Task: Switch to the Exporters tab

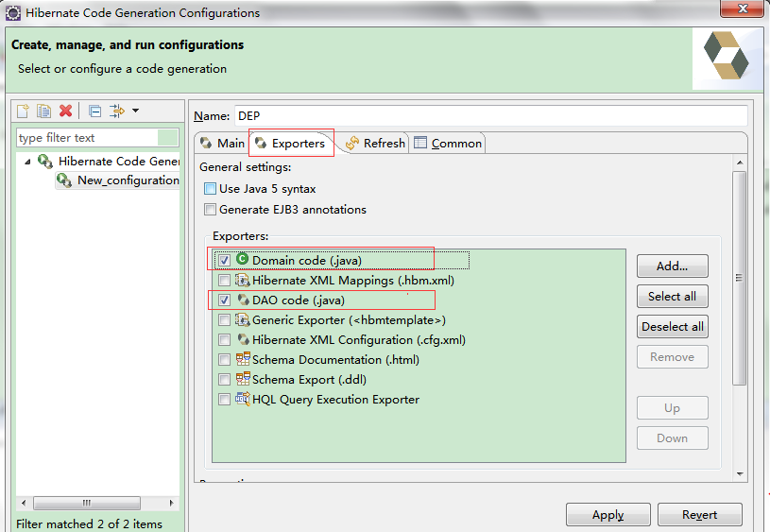Action: pos(291,143)
